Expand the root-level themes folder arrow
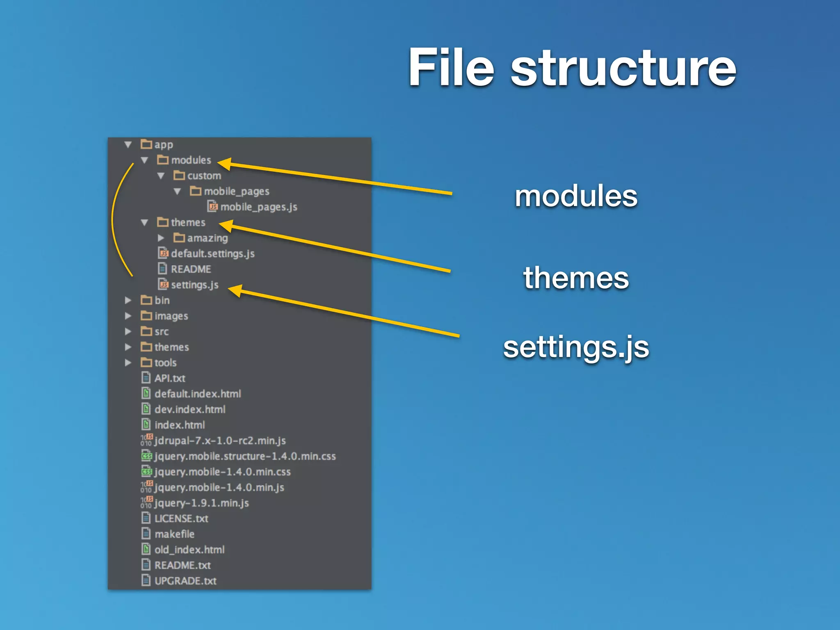The height and width of the screenshot is (630, 840). coord(128,347)
